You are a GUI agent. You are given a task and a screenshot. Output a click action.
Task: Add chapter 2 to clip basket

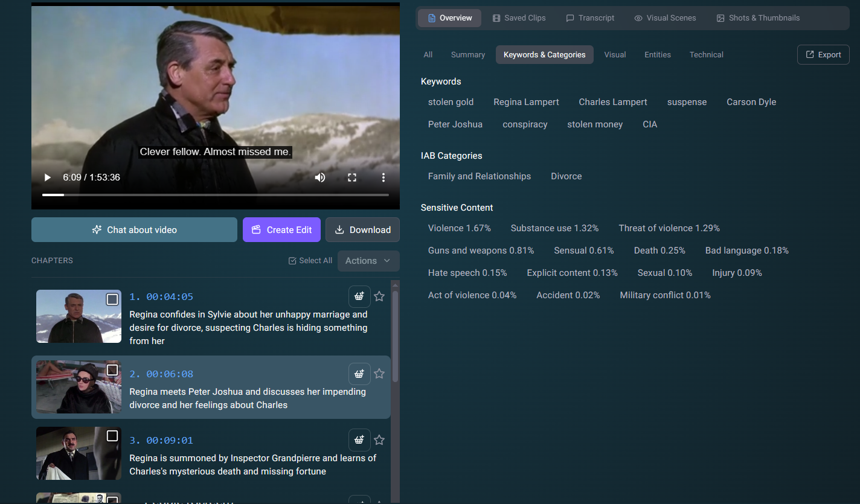click(x=359, y=374)
